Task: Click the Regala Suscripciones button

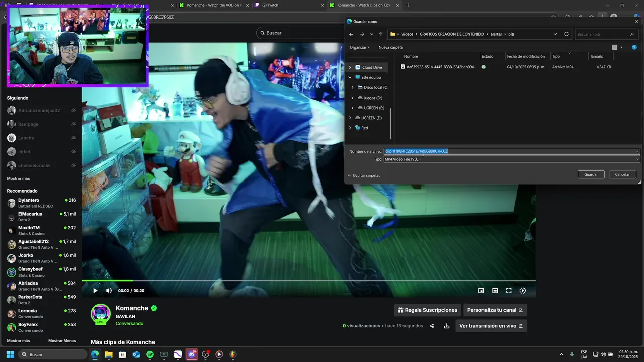Action: 428,310
